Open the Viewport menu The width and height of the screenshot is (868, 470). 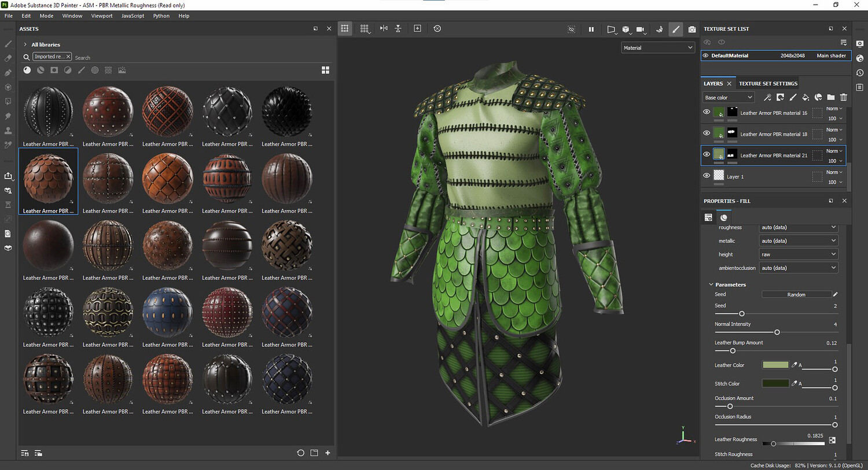point(101,16)
